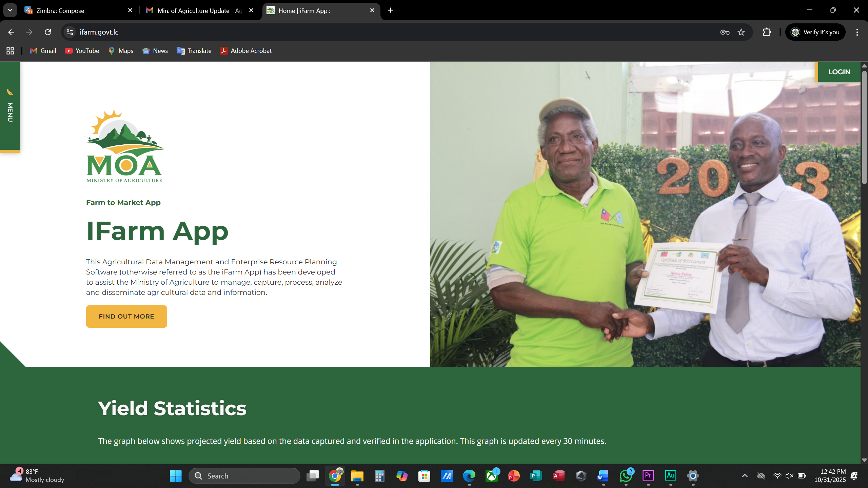Click the MOA Ministry of Agriculture logo
Viewport: 868px width, 488px height.
pos(124,146)
